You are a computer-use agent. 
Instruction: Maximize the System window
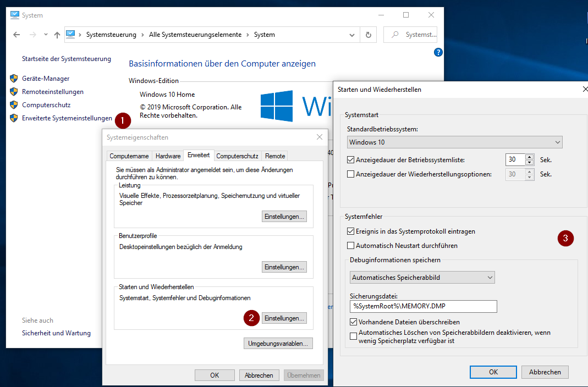[406, 15]
